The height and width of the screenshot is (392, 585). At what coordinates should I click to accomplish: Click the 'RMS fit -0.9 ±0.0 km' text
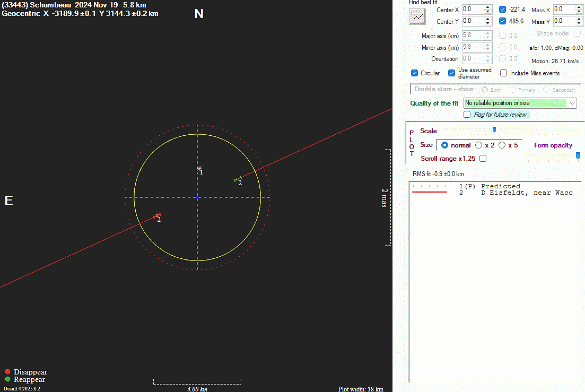(438, 174)
